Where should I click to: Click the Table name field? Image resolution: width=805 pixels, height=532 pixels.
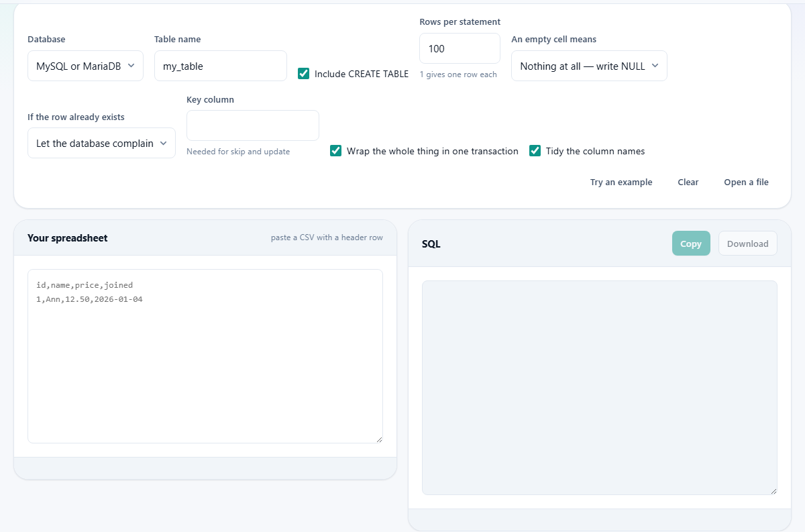221,66
